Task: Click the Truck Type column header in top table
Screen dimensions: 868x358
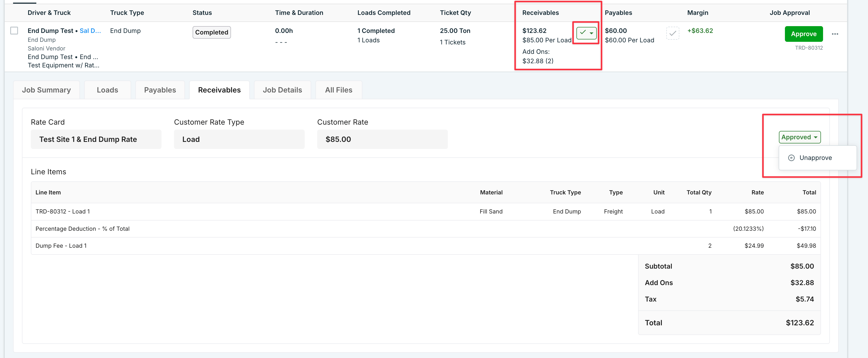Action: pos(127,13)
